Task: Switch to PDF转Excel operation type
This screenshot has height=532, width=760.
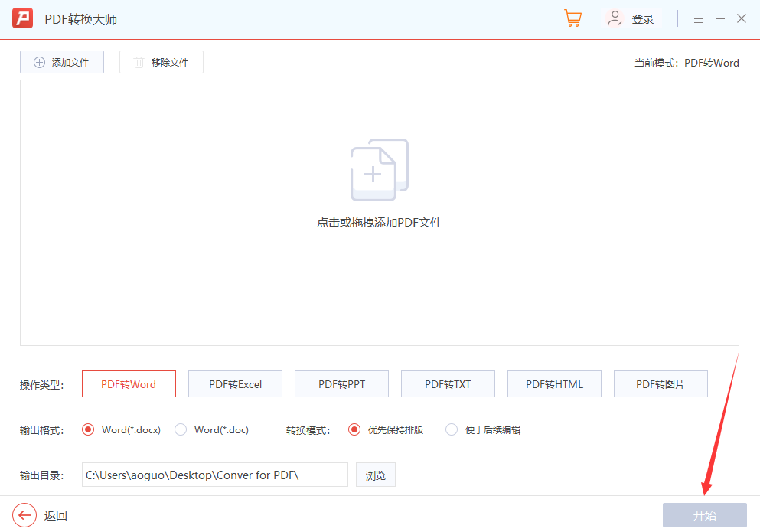Action: [235, 384]
